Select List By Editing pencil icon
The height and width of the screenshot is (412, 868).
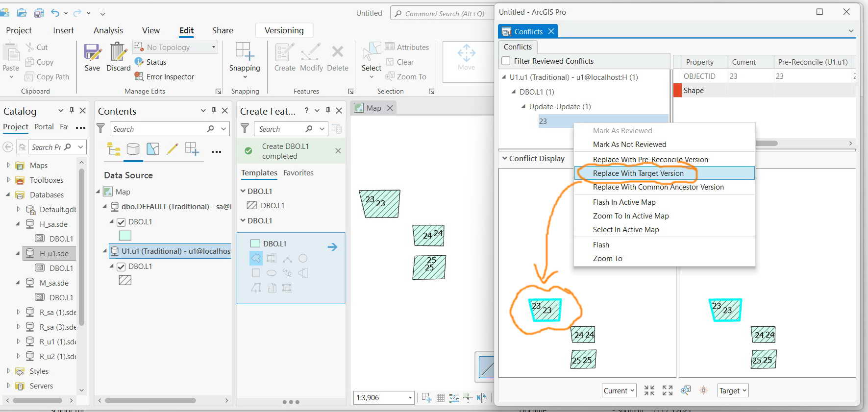172,149
